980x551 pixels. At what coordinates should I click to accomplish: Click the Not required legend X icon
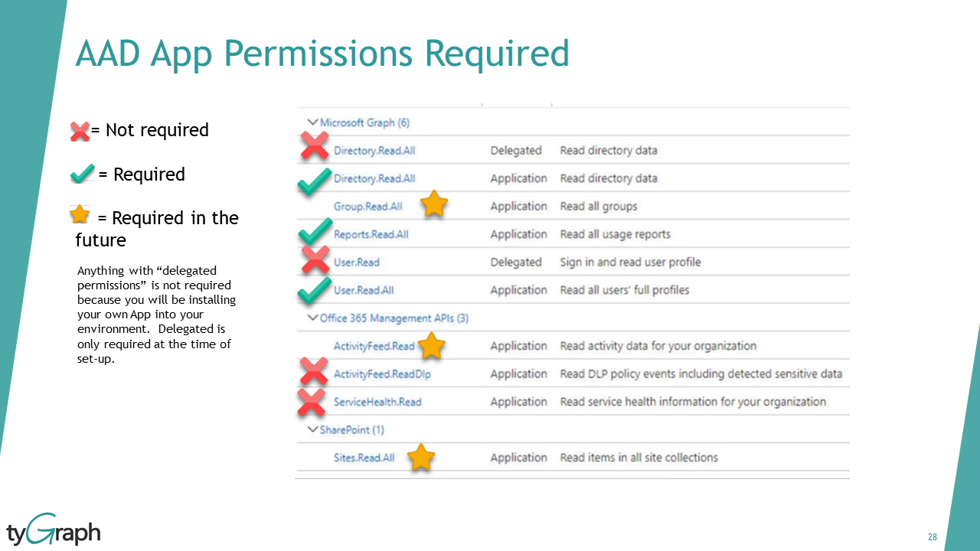(x=80, y=130)
